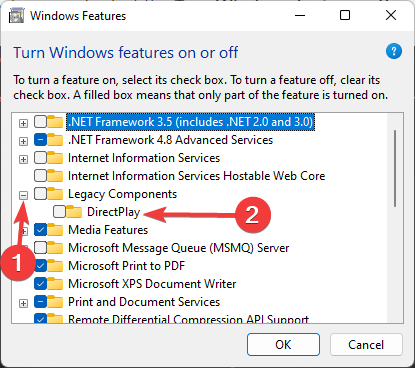The width and height of the screenshot is (415, 368).
Task: Click the .NET Framework 3.5 folder icon
Action: point(55,122)
